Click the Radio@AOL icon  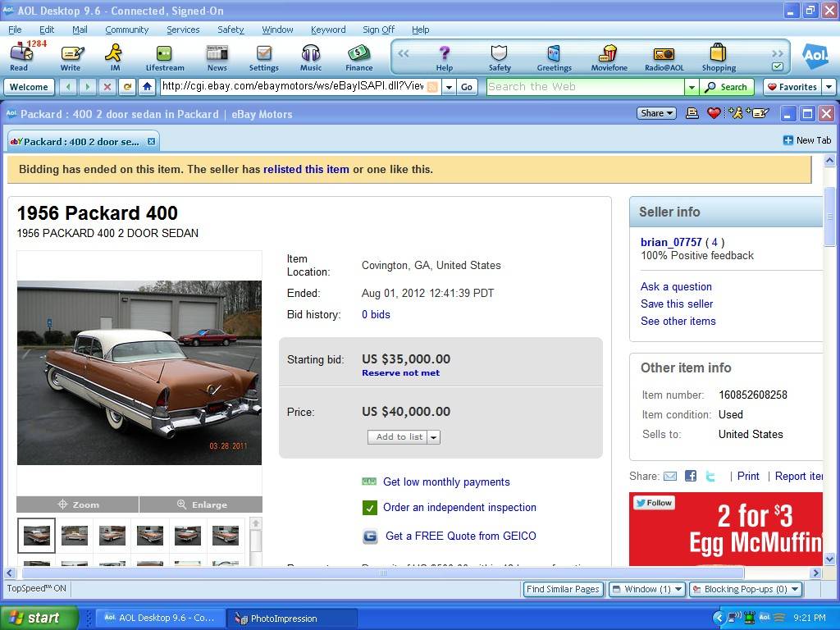point(664,56)
